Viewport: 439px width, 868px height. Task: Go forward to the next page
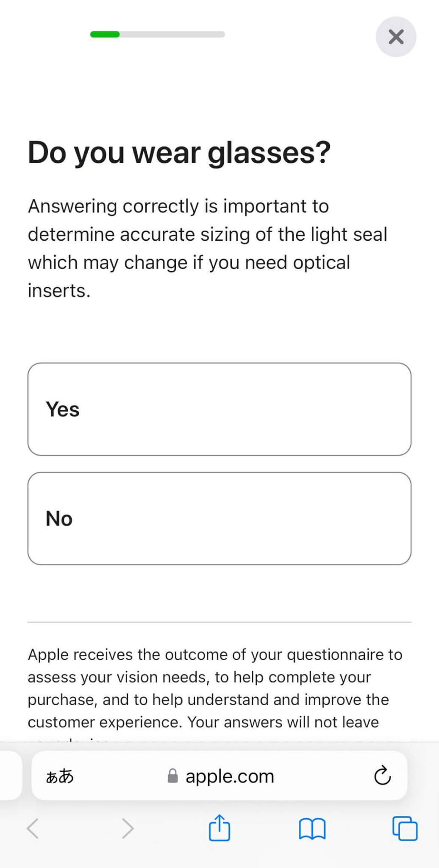tap(127, 829)
